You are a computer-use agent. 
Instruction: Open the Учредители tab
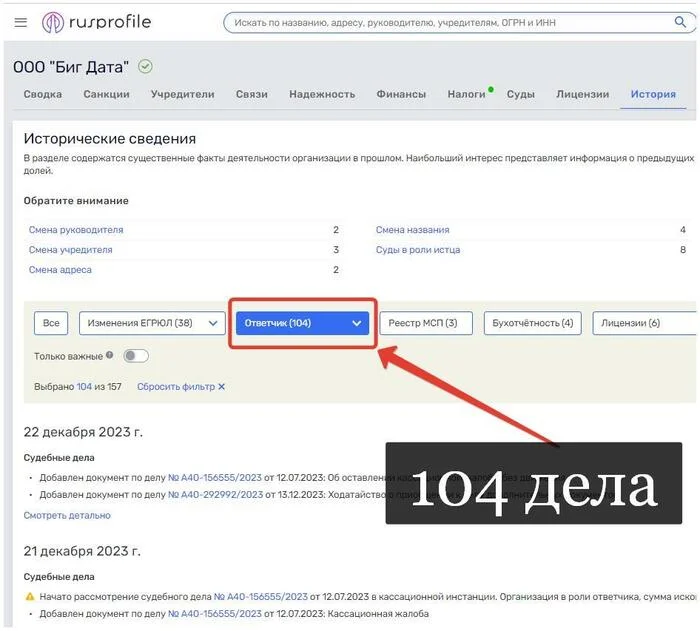click(183, 94)
